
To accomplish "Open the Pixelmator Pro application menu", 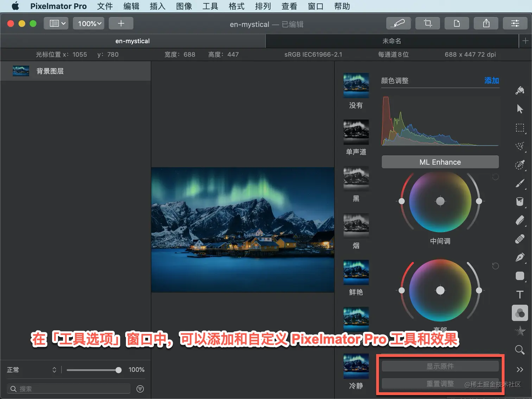I will click(58, 6).
